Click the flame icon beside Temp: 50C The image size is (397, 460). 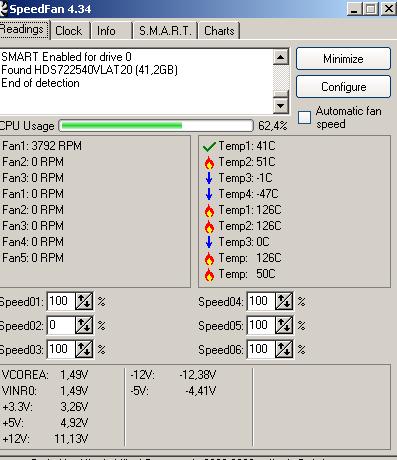coord(209,274)
